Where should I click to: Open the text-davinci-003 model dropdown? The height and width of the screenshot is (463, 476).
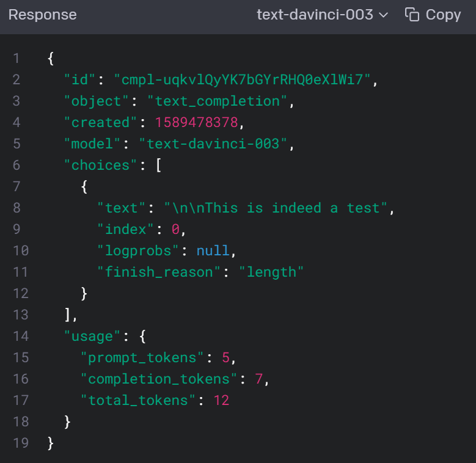tap(323, 15)
